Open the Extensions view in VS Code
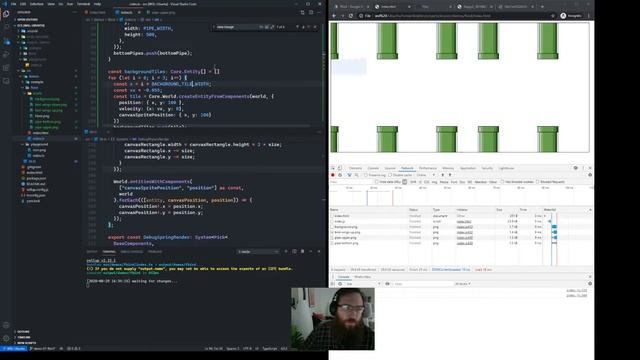The image size is (640, 360). pos(6,67)
